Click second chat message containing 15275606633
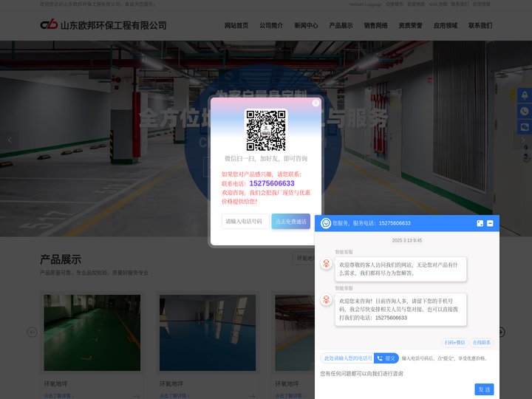 pos(400,310)
